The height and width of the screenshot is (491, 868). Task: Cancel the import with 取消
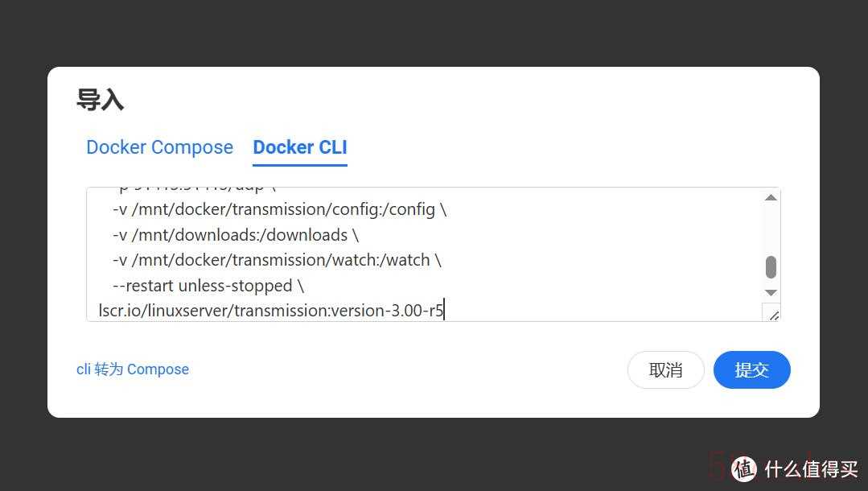665,369
